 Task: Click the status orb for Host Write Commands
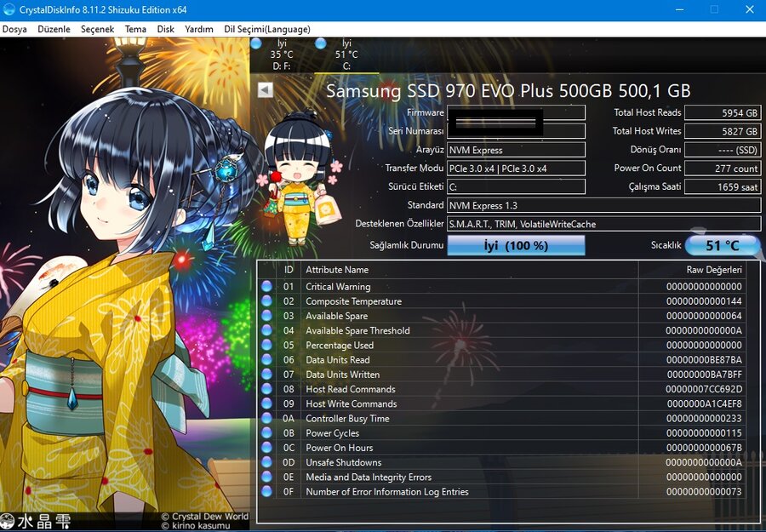tap(266, 403)
